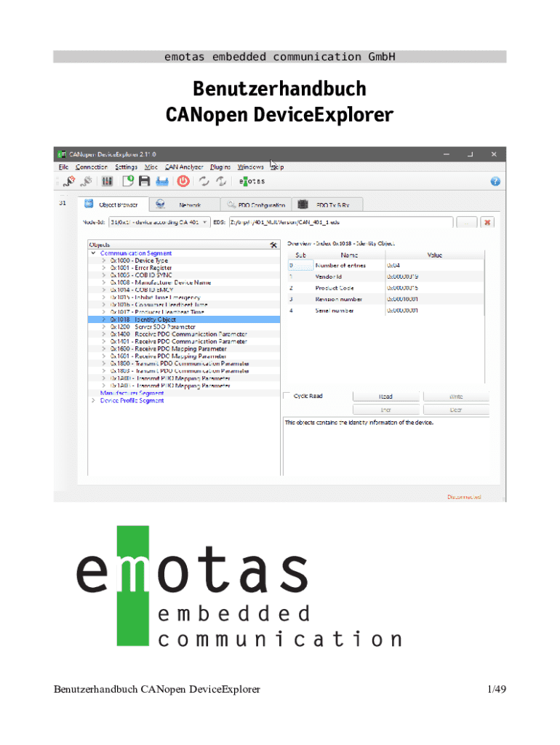Select 0x1017 - Producer Heartbeat Time row
This screenshot has height=745, width=560.
coord(184,312)
